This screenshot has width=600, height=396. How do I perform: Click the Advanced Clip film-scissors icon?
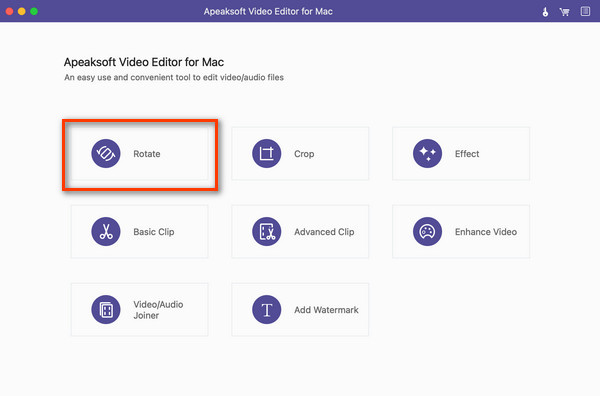[x=267, y=231]
